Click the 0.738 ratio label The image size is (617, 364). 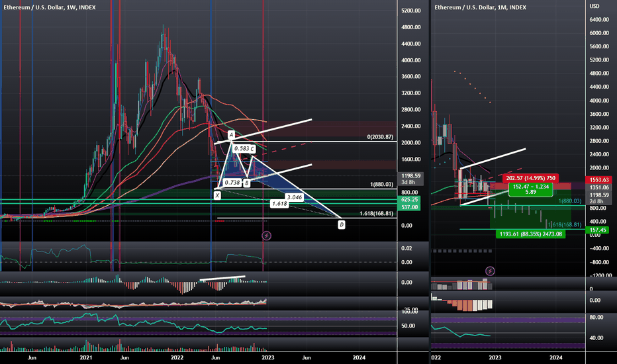pyautogui.click(x=232, y=183)
